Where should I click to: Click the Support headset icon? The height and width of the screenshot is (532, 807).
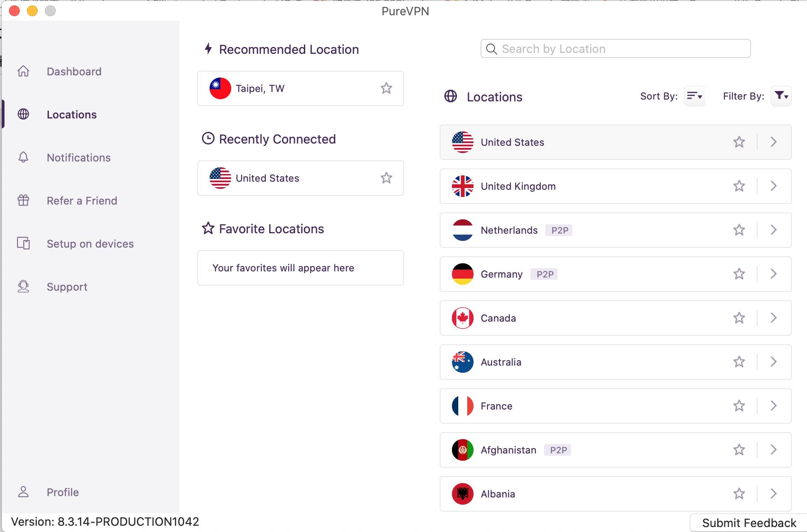click(23, 287)
